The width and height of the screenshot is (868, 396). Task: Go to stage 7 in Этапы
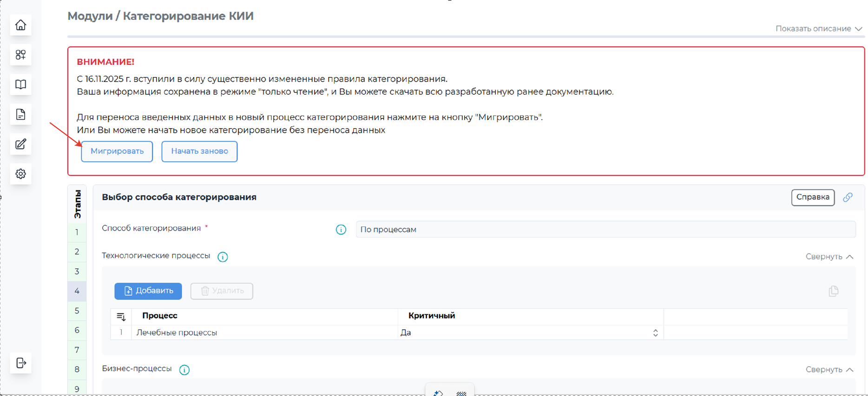[x=77, y=350]
